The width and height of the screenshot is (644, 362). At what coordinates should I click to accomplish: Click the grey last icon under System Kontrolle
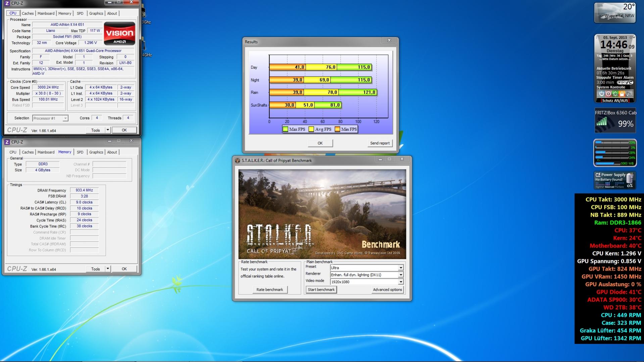629,94
